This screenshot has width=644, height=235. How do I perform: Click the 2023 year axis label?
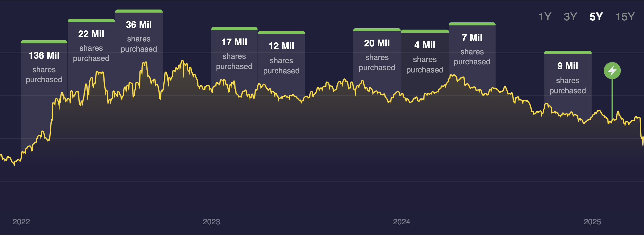[211, 221]
